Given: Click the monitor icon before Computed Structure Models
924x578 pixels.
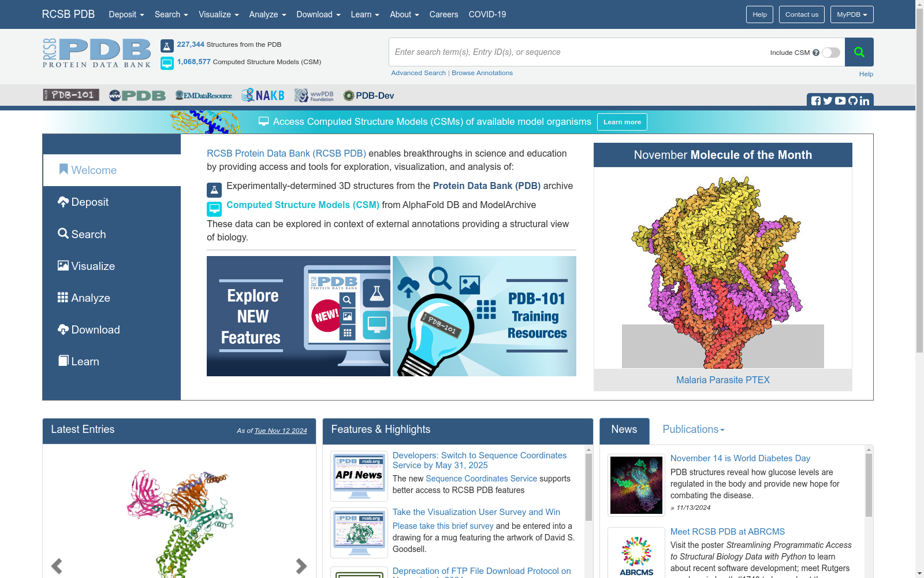Looking at the screenshot, I should 214,209.
